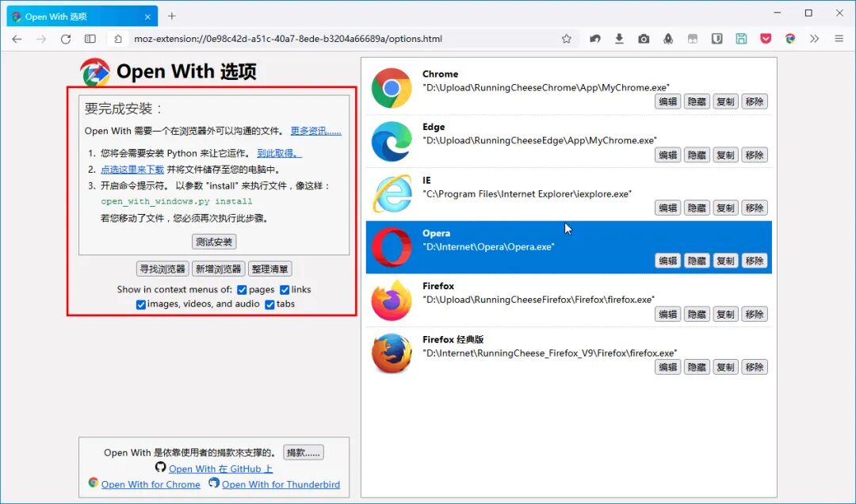The width and height of the screenshot is (856, 504).
Task: Open the Open With for Thunderbird link
Action: click(281, 484)
